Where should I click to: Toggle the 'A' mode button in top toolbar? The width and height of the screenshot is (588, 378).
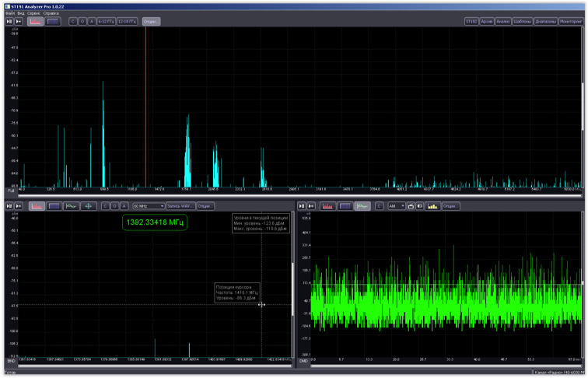point(91,22)
